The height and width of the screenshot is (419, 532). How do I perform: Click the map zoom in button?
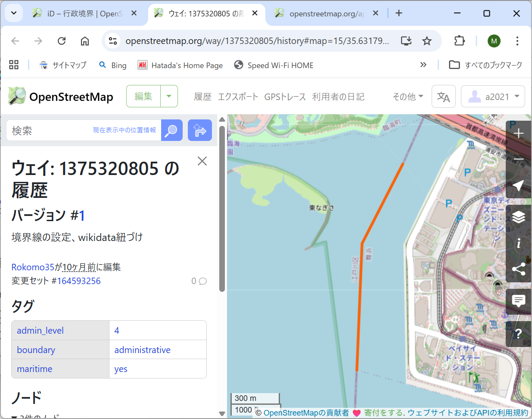click(x=518, y=134)
